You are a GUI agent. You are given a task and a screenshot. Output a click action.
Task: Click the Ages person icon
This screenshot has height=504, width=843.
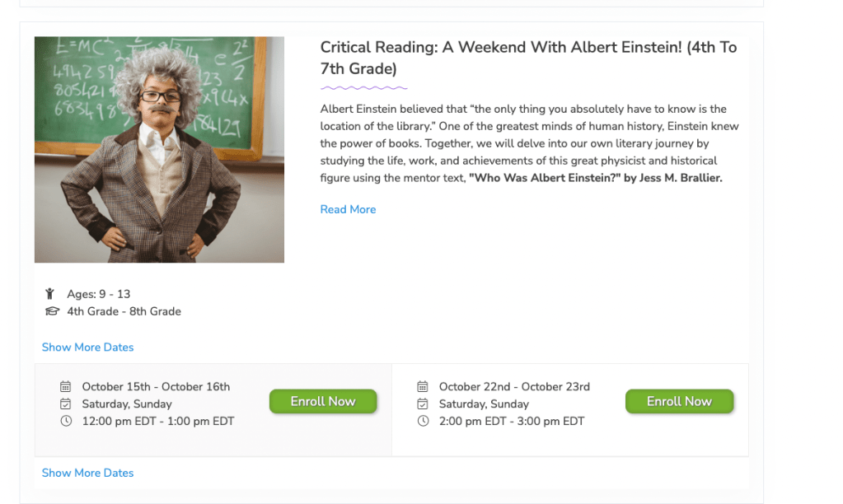(x=50, y=294)
